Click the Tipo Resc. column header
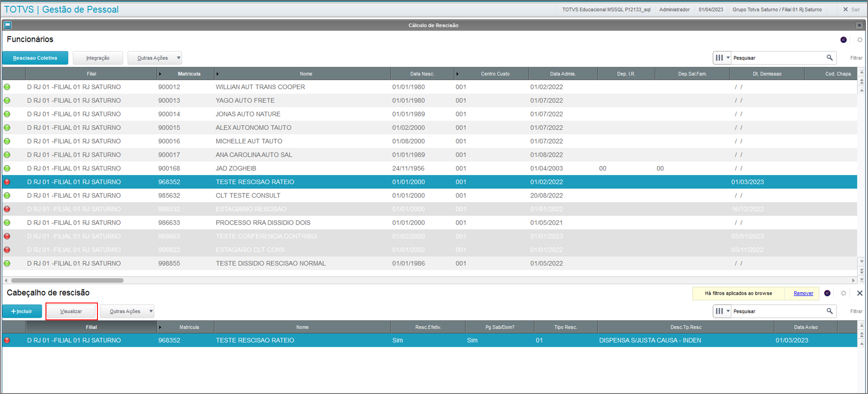 565,327
